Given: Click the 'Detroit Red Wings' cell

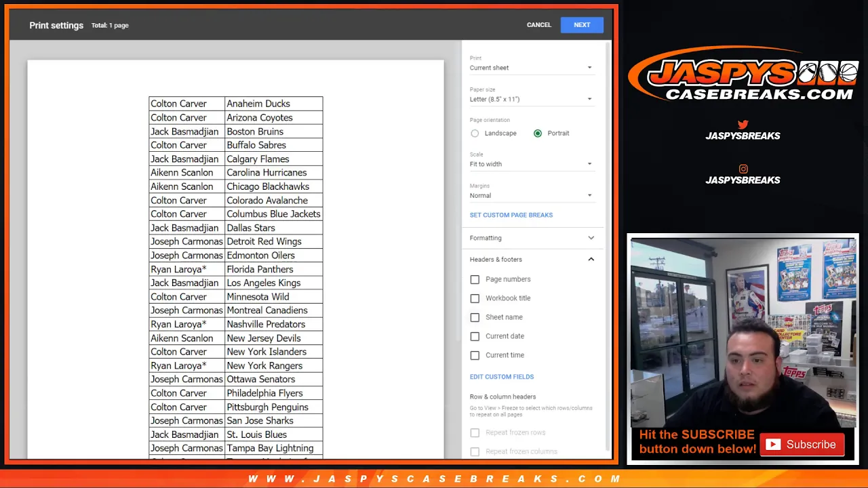Looking at the screenshot, I should [x=274, y=241].
